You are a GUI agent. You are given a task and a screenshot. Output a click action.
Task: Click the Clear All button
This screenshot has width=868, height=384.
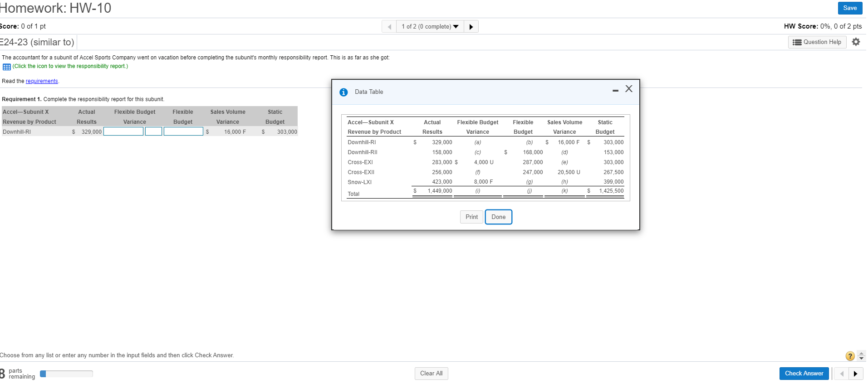click(x=431, y=374)
